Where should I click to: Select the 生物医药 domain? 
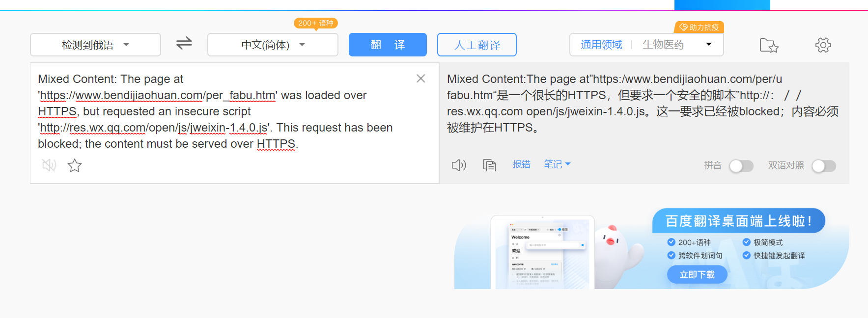click(x=663, y=45)
